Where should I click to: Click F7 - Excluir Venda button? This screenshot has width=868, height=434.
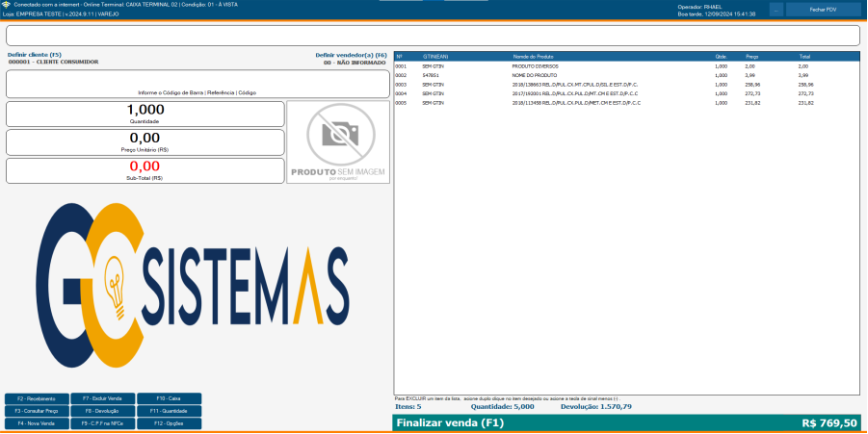click(102, 398)
